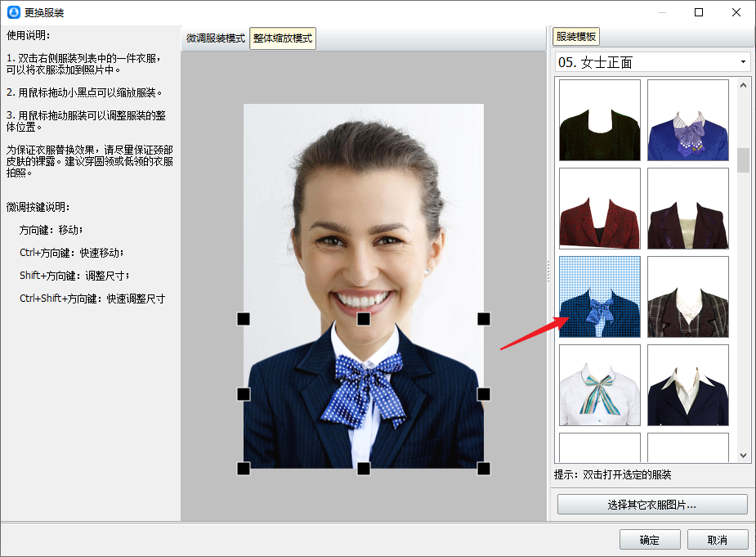The height and width of the screenshot is (557, 756).
Task: Click the 方向键: 移动 line
Action: [x=51, y=230]
